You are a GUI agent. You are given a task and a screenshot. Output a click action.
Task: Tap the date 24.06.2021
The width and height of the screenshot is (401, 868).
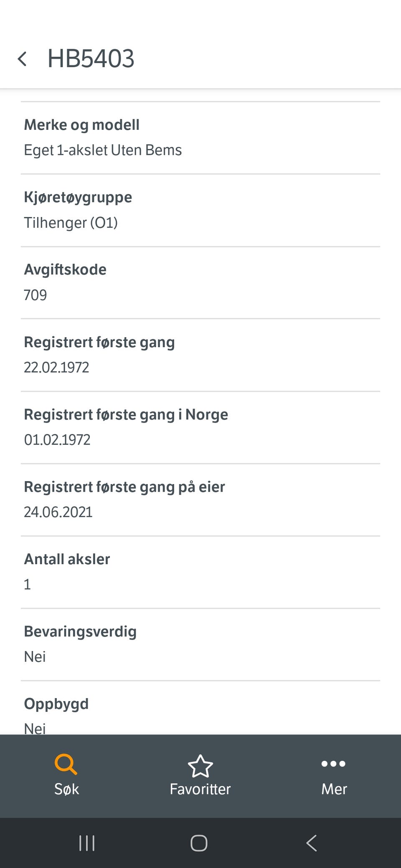58,512
